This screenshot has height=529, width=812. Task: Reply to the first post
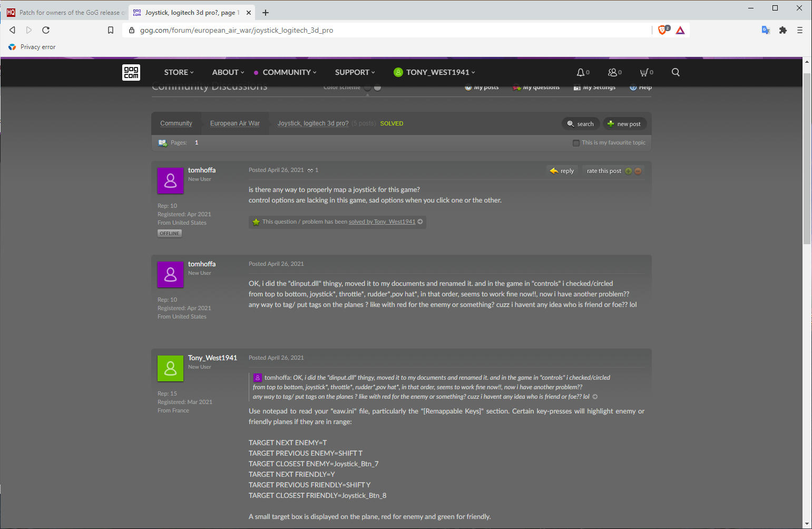tap(562, 171)
